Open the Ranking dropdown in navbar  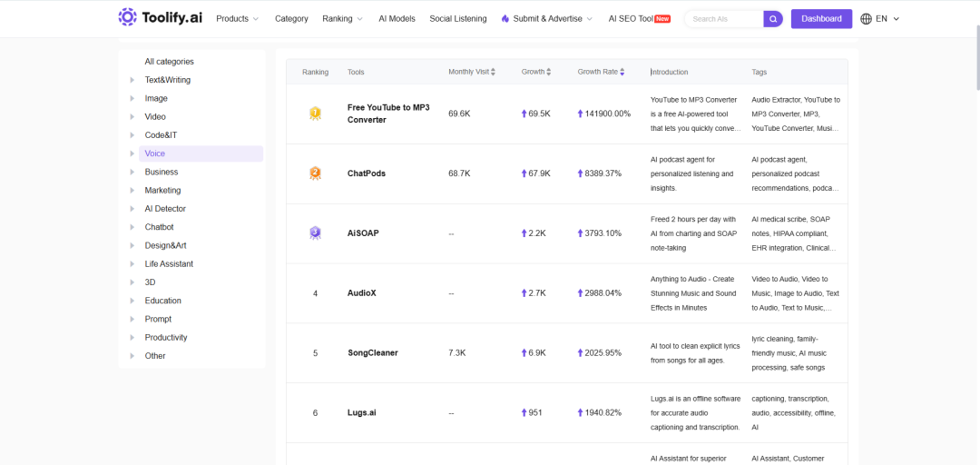tap(342, 19)
